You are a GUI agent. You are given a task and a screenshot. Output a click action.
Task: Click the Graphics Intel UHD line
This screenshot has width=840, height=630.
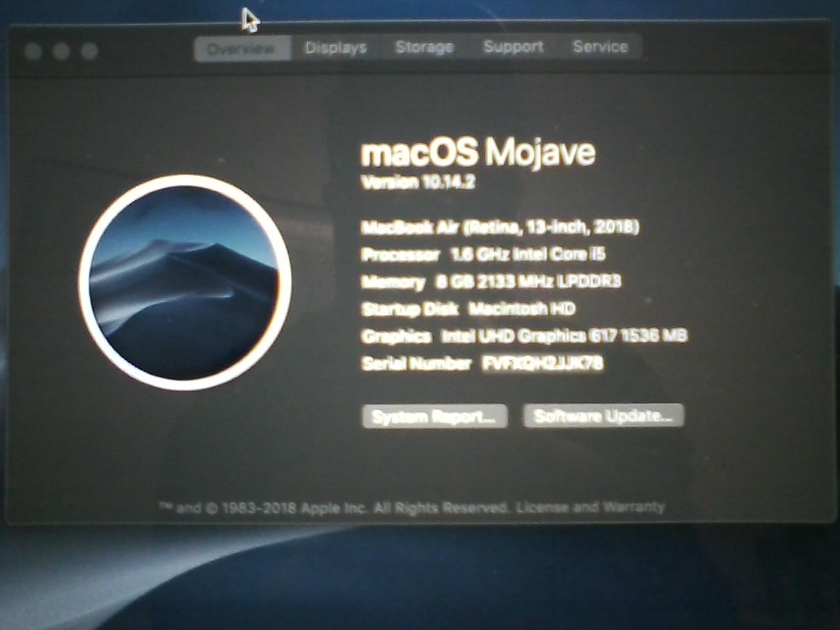tap(524, 336)
